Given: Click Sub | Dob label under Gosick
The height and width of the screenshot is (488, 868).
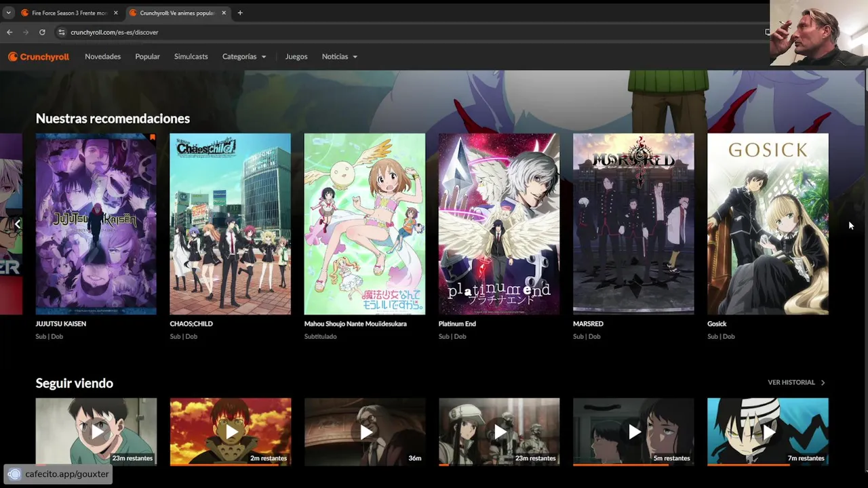Looking at the screenshot, I should point(721,336).
